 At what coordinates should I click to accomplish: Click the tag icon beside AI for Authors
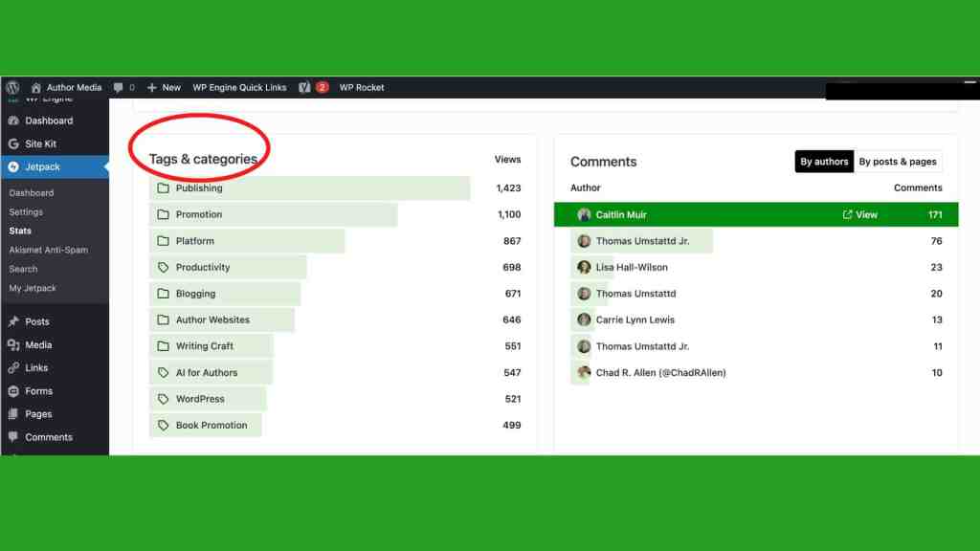pos(163,372)
